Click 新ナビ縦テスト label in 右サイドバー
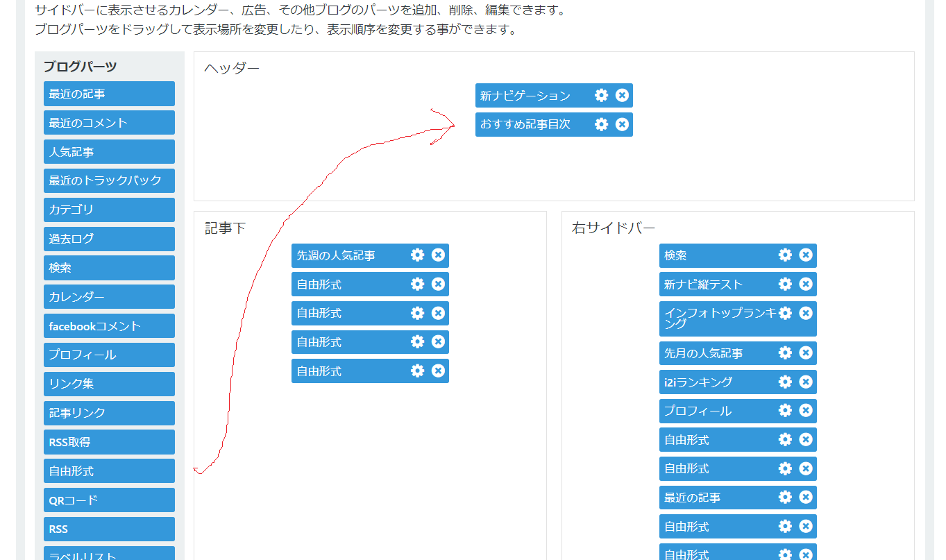 703,285
